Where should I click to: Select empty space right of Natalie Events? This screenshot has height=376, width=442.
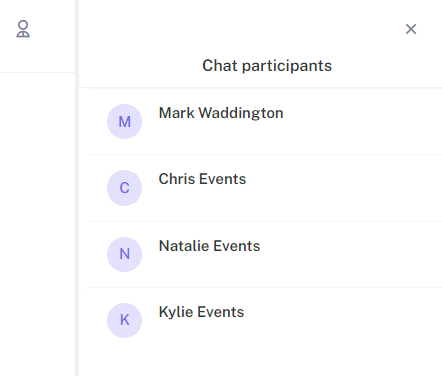(351, 254)
